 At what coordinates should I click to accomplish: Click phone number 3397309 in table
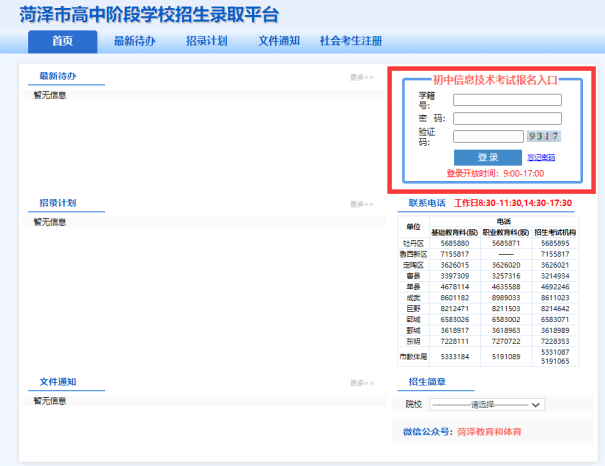pyautogui.click(x=455, y=276)
